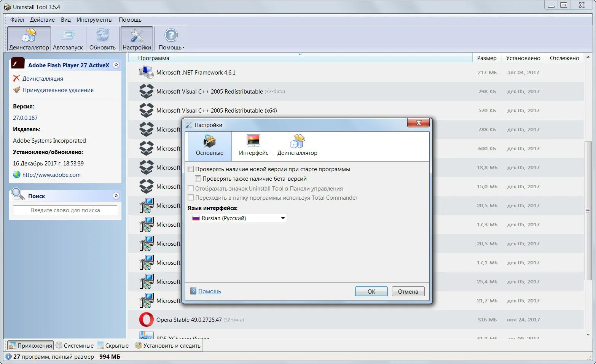This screenshot has height=364, width=596.
Task: Open the Помощь menu in menu bar
Action: (x=130, y=19)
